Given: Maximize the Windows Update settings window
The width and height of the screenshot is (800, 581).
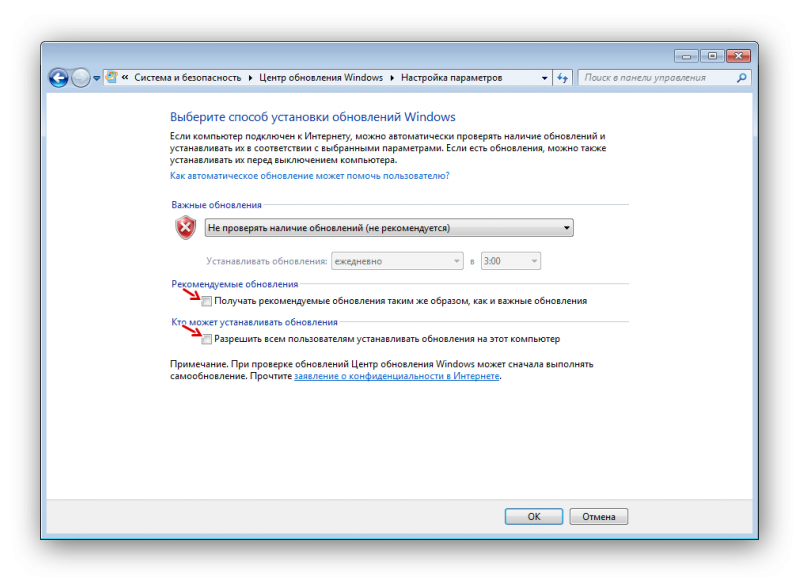Looking at the screenshot, I should pos(712,56).
